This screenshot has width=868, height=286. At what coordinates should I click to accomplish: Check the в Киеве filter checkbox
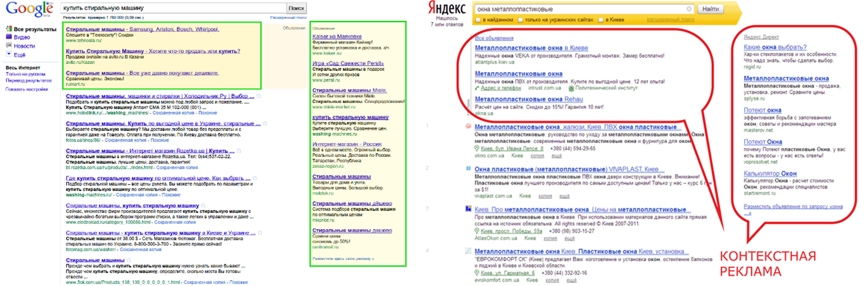tap(600, 20)
